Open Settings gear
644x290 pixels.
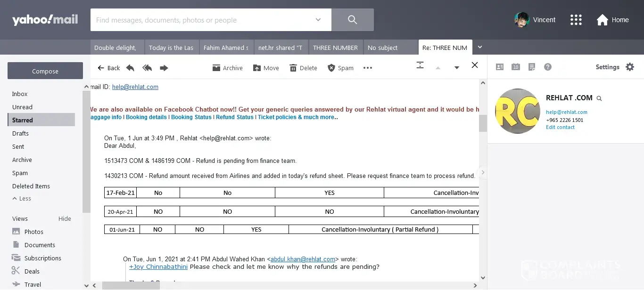tap(630, 67)
